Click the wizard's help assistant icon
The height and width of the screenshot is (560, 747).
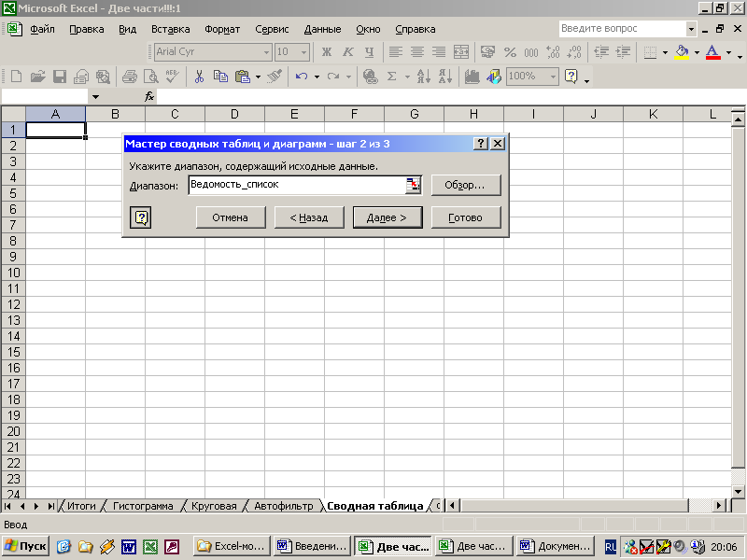[141, 217]
